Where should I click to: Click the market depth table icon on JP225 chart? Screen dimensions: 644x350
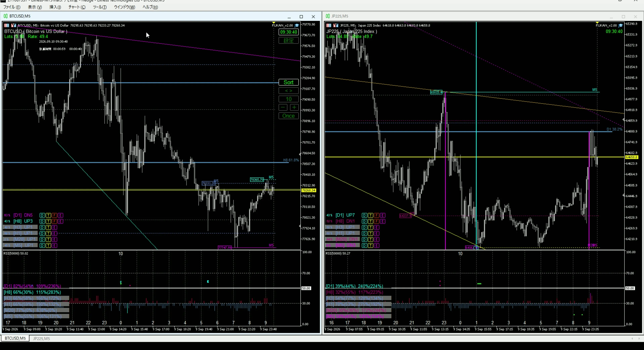(x=329, y=25)
